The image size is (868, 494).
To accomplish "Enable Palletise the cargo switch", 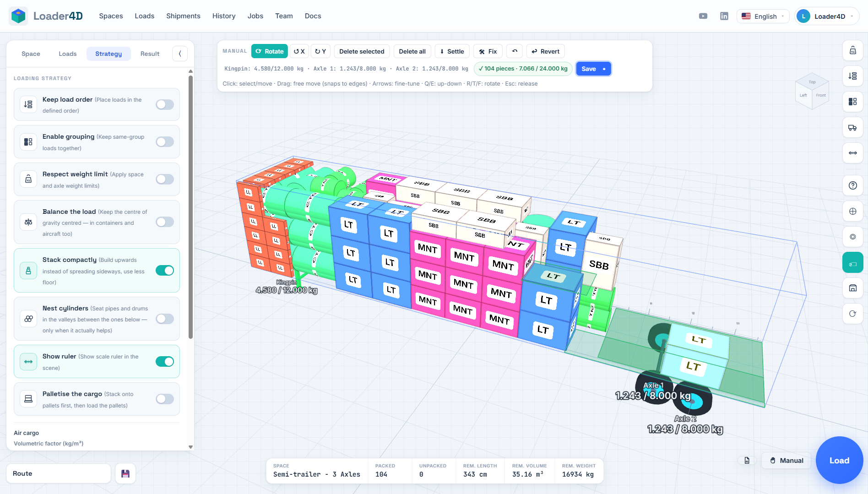I will click(165, 399).
